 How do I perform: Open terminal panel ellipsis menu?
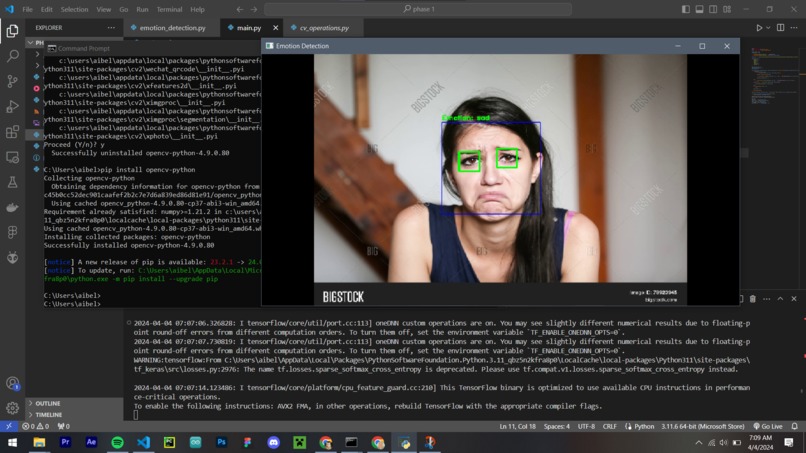pyautogui.click(x=766, y=299)
